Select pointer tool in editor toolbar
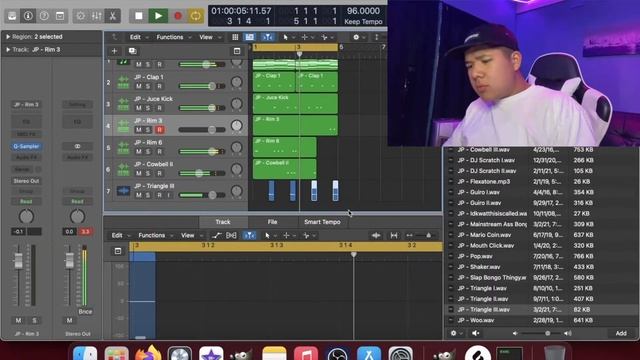 point(267,236)
